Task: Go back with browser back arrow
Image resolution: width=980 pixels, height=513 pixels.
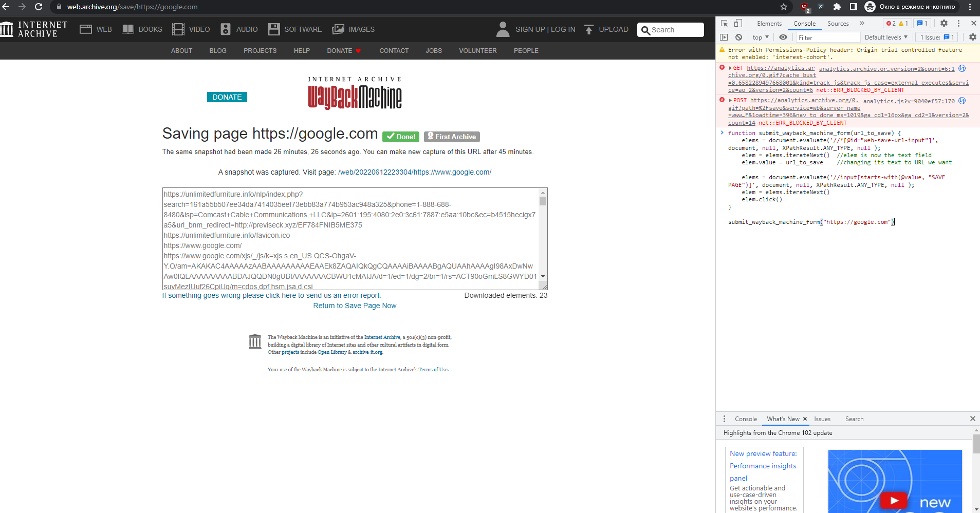Action: 6,7
